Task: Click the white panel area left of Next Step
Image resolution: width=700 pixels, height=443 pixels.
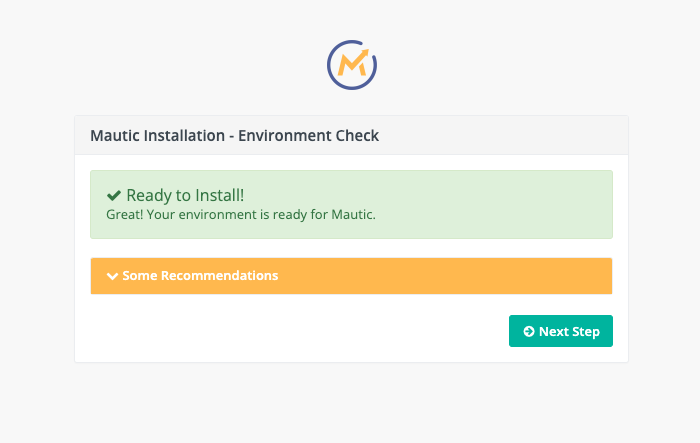Action: [300, 332]
